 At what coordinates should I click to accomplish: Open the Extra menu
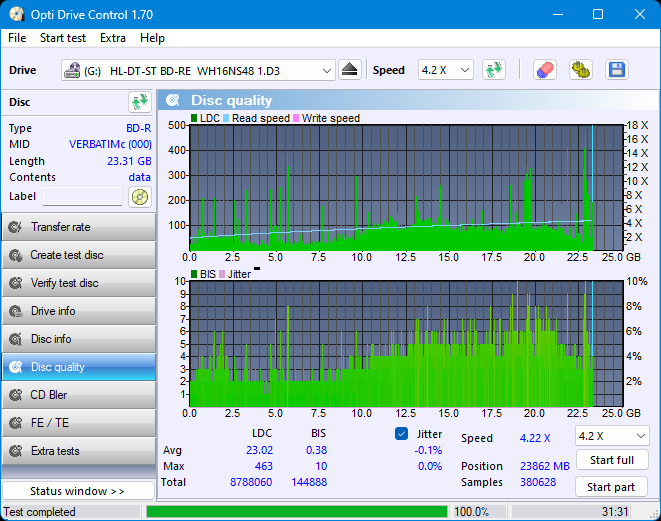tap(113, 38)
